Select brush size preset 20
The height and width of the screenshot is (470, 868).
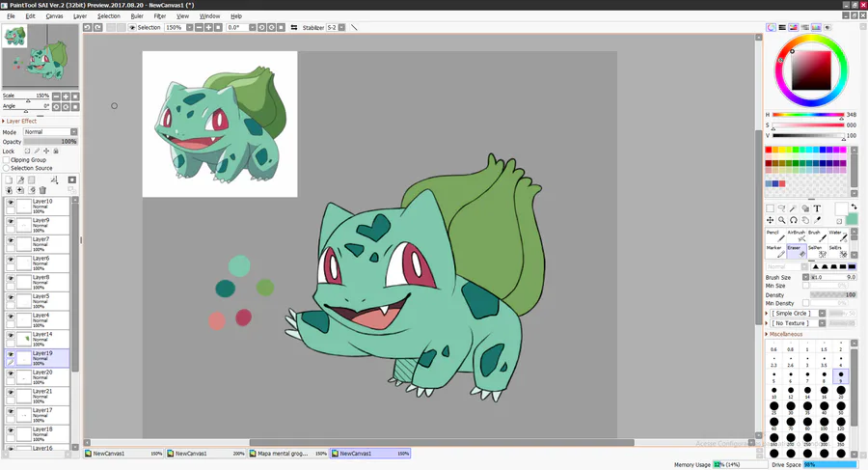tap(841, 392)
